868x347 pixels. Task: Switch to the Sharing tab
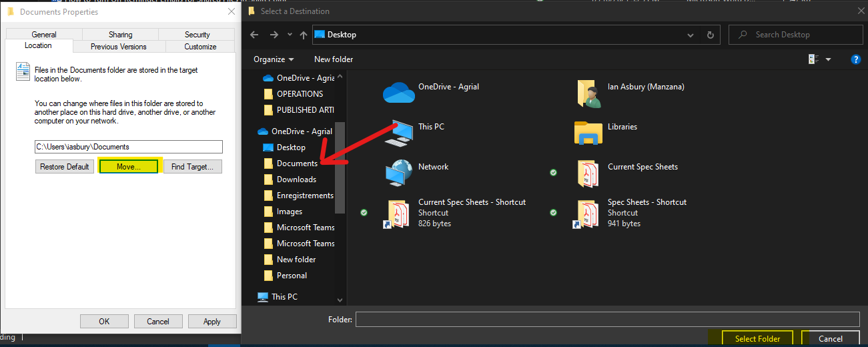pos(121,35)
